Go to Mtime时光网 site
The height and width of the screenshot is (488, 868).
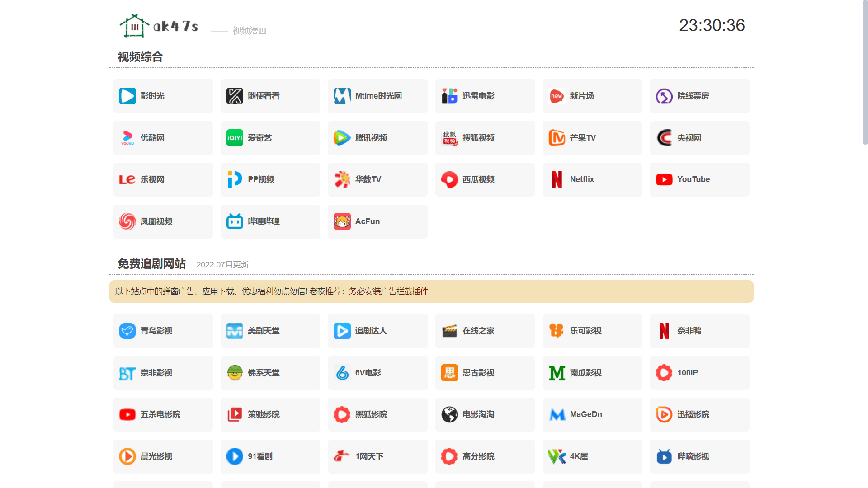[377, 96]
